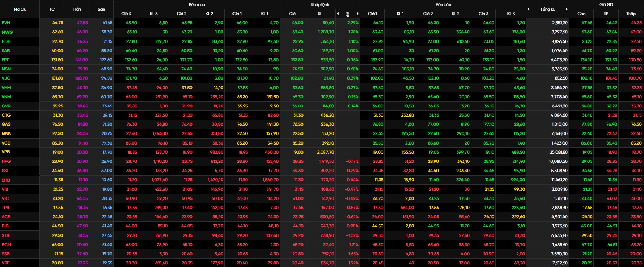
Task: Click the Tổng KL column header
Action: click(x=548, y=9)
